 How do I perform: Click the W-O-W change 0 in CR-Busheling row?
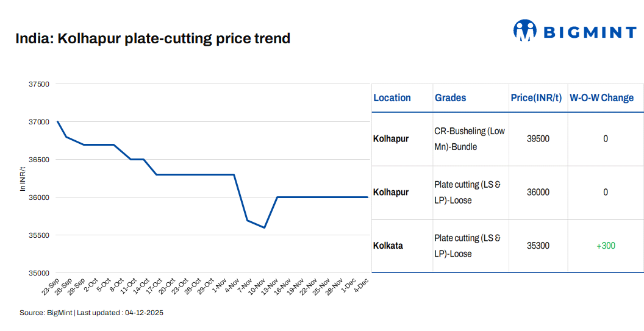pyautogui.click(x=606, y=139)
